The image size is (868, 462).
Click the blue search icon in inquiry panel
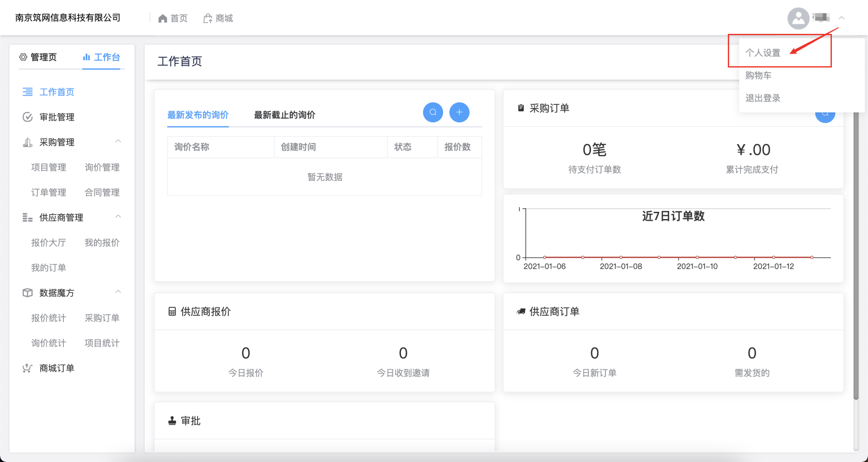tap(433, 112)
